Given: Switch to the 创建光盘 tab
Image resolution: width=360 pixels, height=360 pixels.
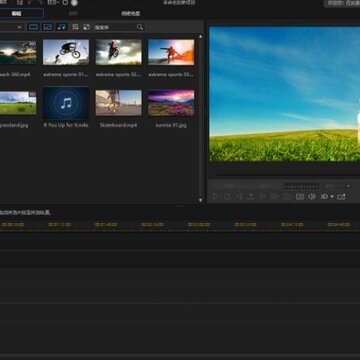Looking at the screenshot, I should point(131,14).
